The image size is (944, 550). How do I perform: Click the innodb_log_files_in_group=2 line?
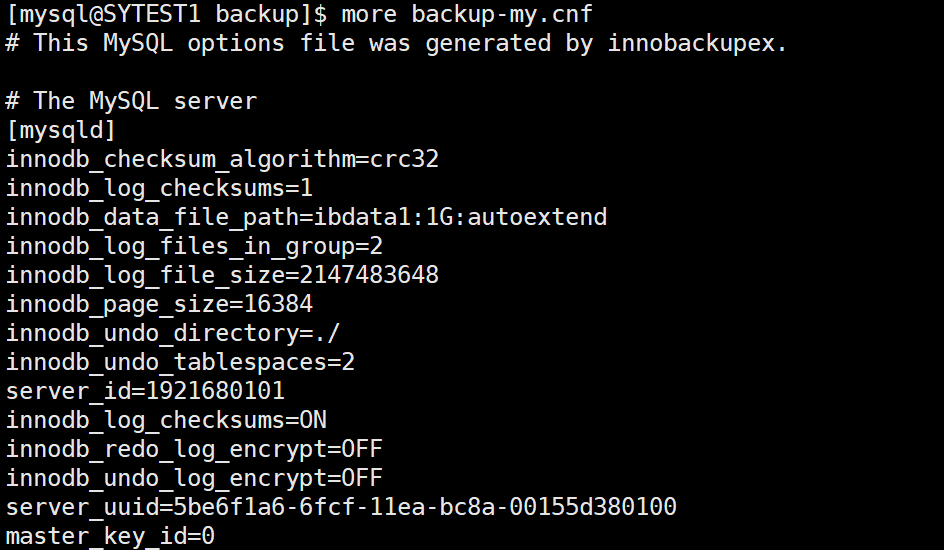point(194,246)
